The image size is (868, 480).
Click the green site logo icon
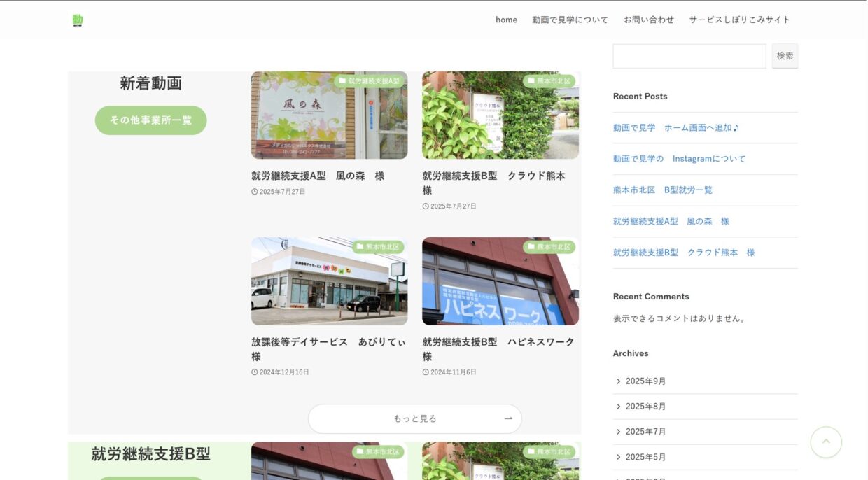(x=78, y=20)
